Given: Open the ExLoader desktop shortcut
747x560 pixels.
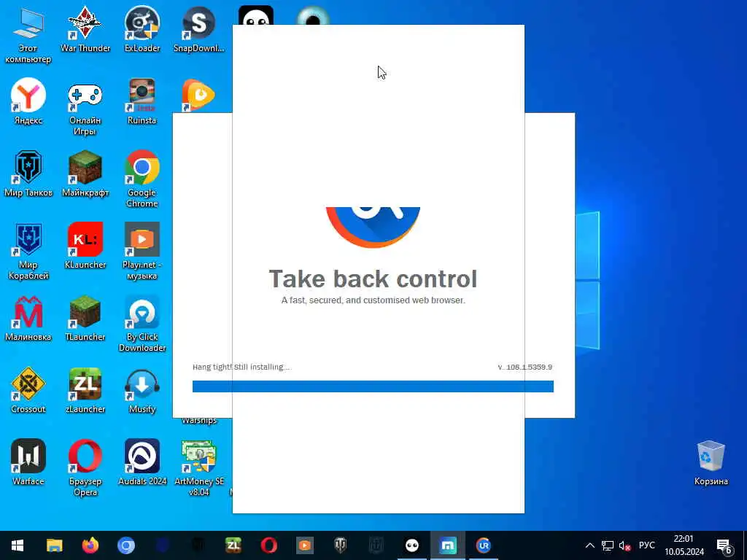Looking at the screenshot, I should coord(142,29).
